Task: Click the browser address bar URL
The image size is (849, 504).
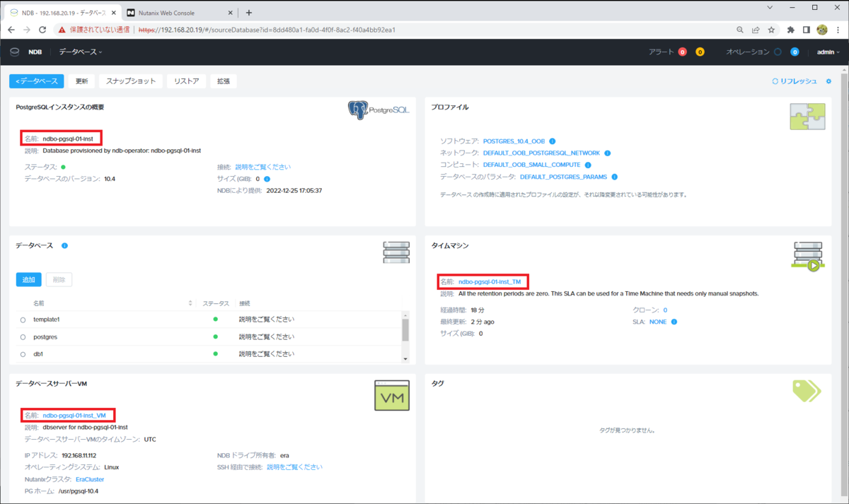Action: [266, 30]
